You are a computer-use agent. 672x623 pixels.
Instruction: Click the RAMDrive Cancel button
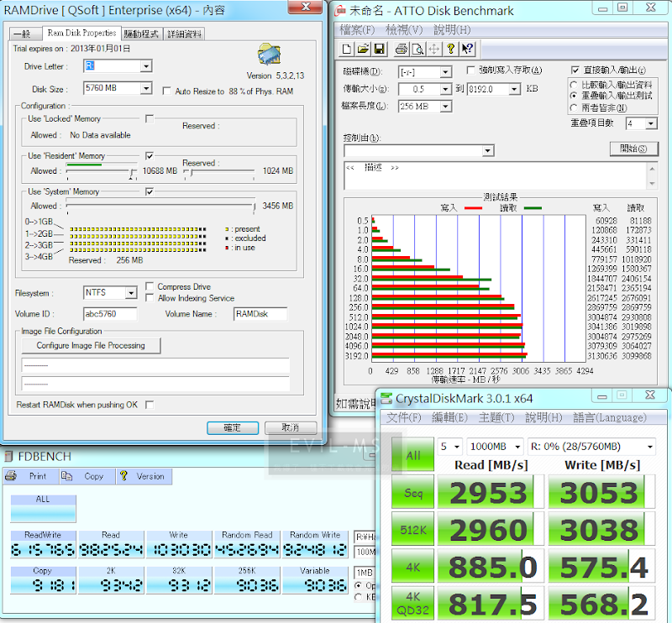291,427
